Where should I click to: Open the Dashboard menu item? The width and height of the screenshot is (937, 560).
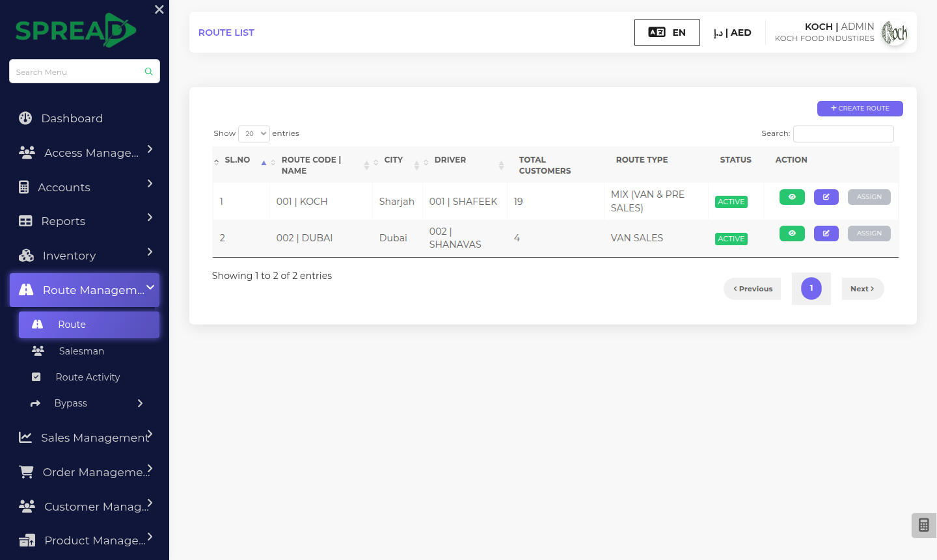[x=72, y=118]
